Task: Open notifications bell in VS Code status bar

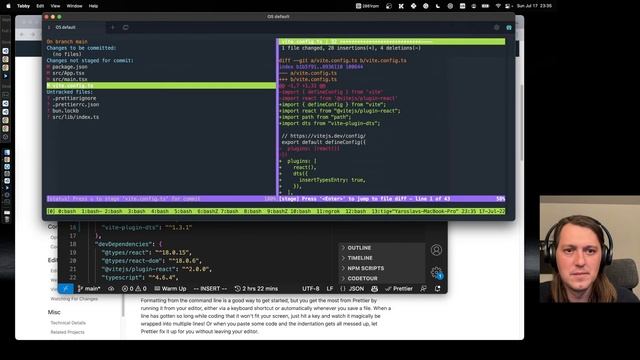Action: [438, 289]
